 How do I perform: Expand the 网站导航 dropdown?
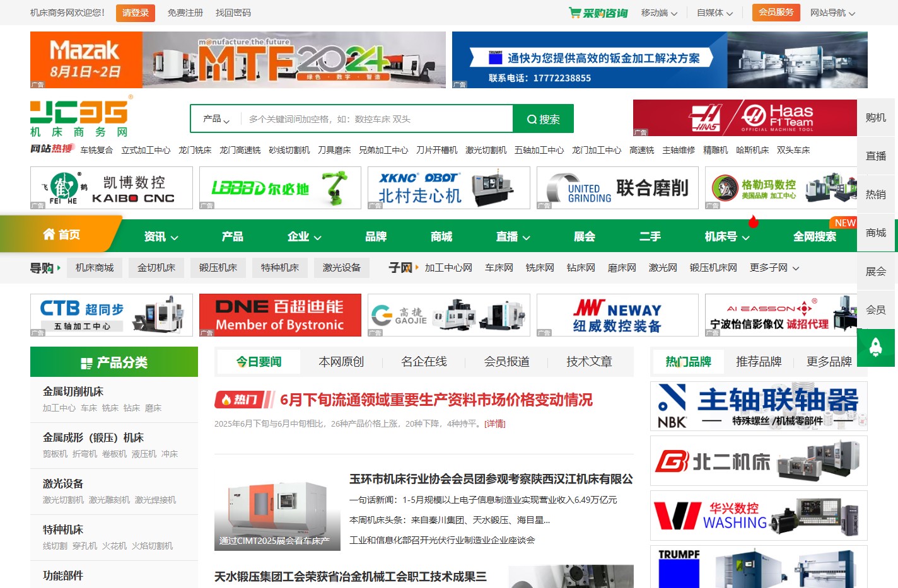pos(832,13)
